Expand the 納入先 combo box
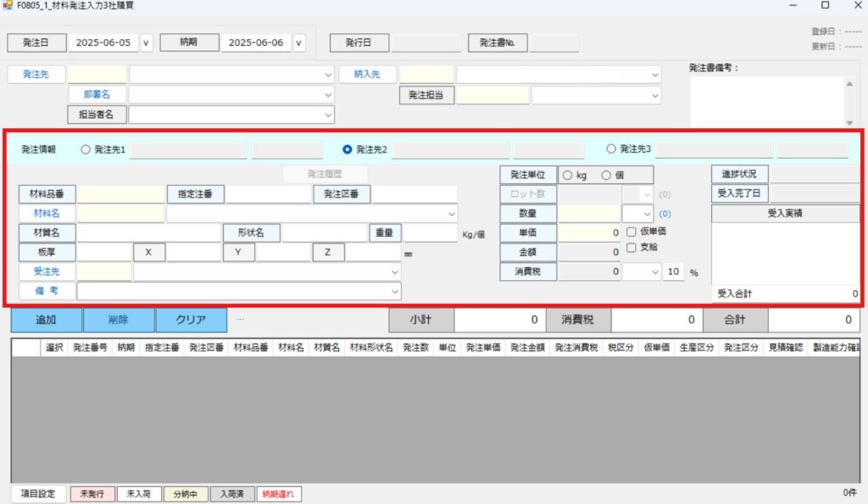The image size is (868, 504). pos(654,75)
